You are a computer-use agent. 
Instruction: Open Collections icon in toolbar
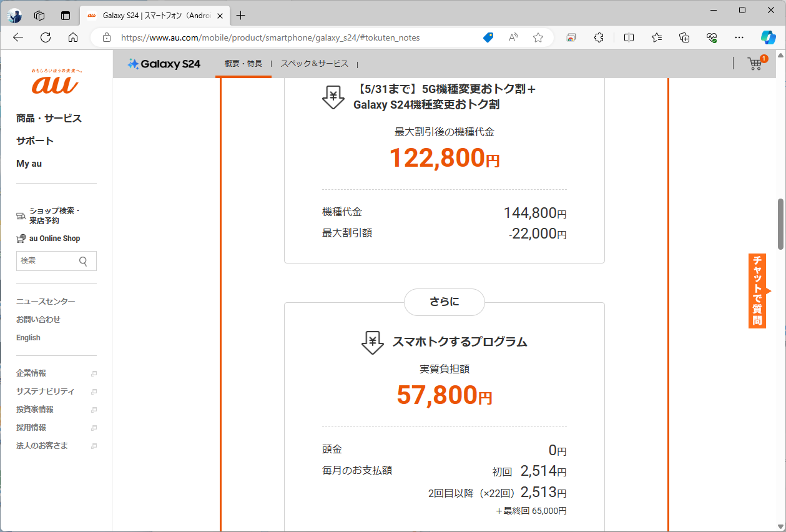point(684,37)
